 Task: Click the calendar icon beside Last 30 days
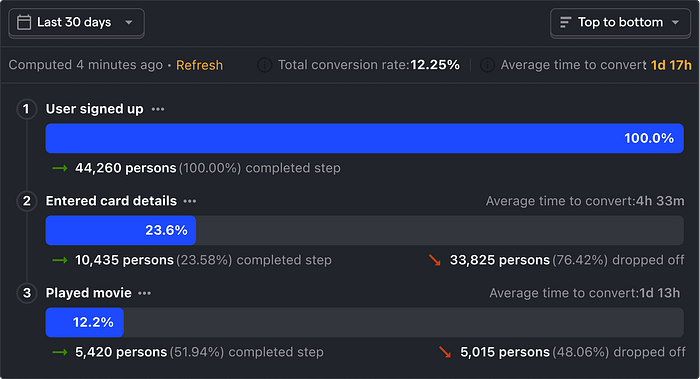point(24,22)
